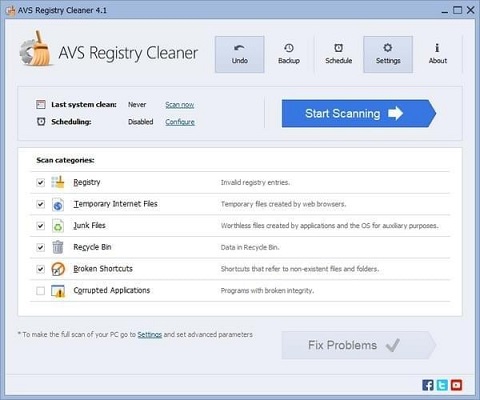Select the Corrupted Applications row label
Screen dimensions: 480x400
[112, 290]
